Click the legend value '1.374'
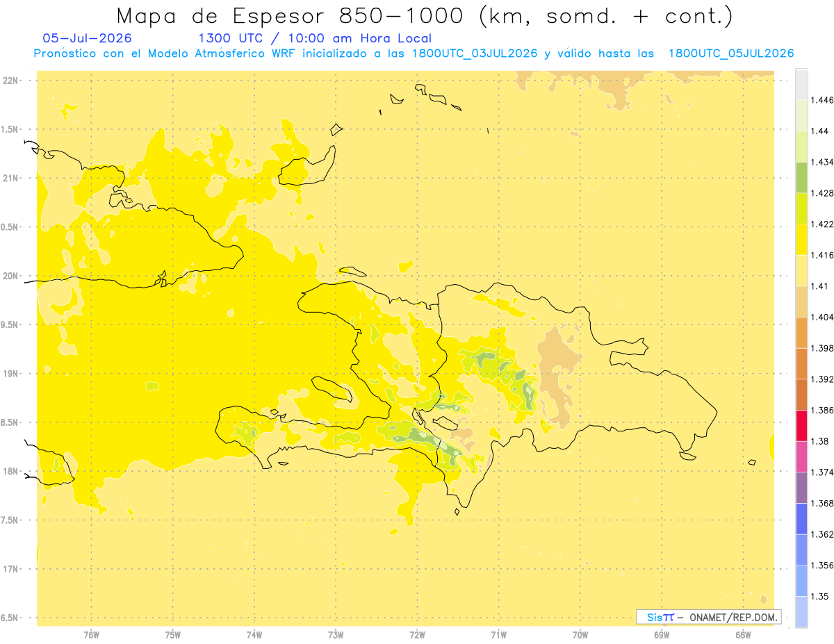 823,472
